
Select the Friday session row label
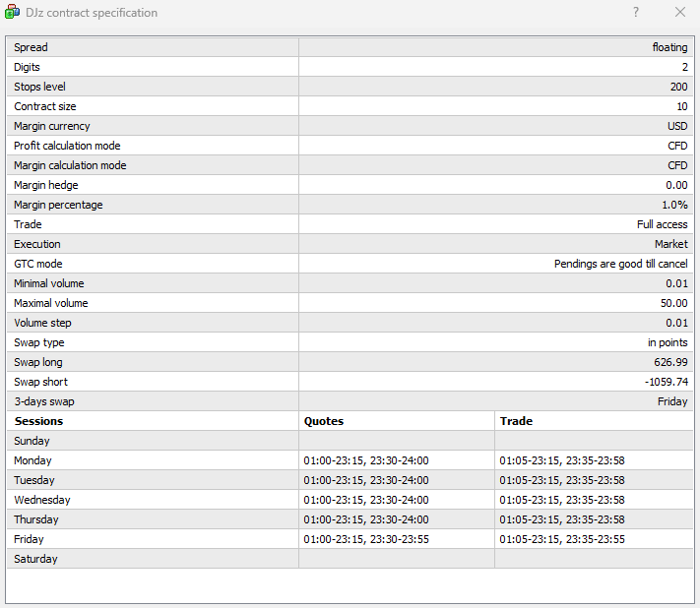29,539
